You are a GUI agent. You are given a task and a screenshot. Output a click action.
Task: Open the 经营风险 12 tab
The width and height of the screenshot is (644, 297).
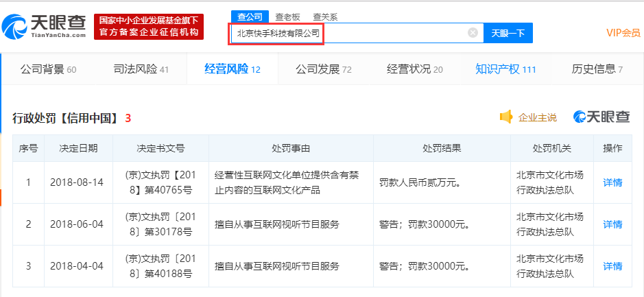(x=232, y=69)
